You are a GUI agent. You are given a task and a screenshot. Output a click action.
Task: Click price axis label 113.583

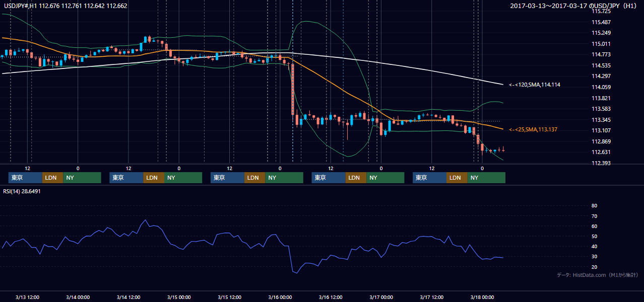coord(601,109)
